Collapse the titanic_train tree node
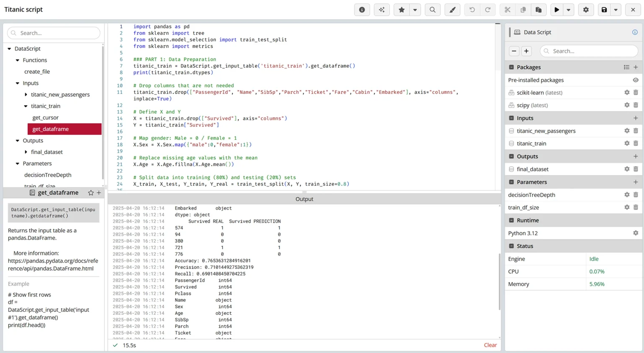Viewport: 644px width, 353px height. coord(26,106)
